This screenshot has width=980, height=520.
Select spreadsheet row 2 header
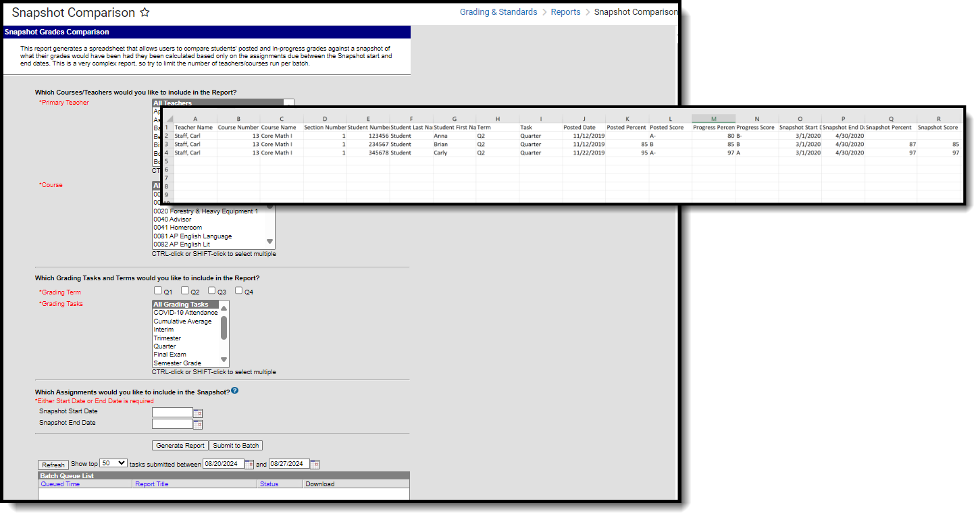167,136
